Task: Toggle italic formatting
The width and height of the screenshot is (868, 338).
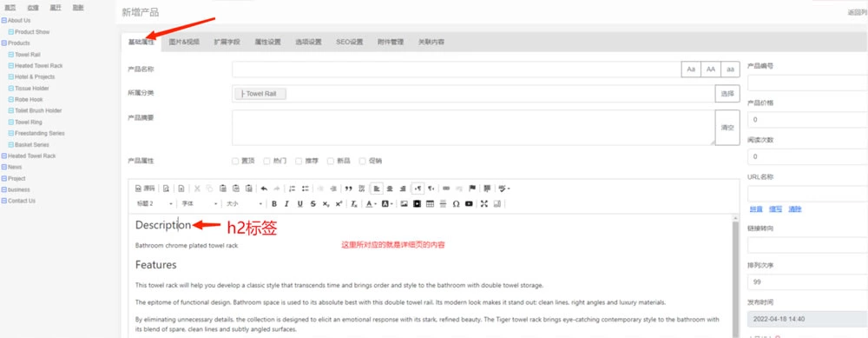Action: (286, 204)
